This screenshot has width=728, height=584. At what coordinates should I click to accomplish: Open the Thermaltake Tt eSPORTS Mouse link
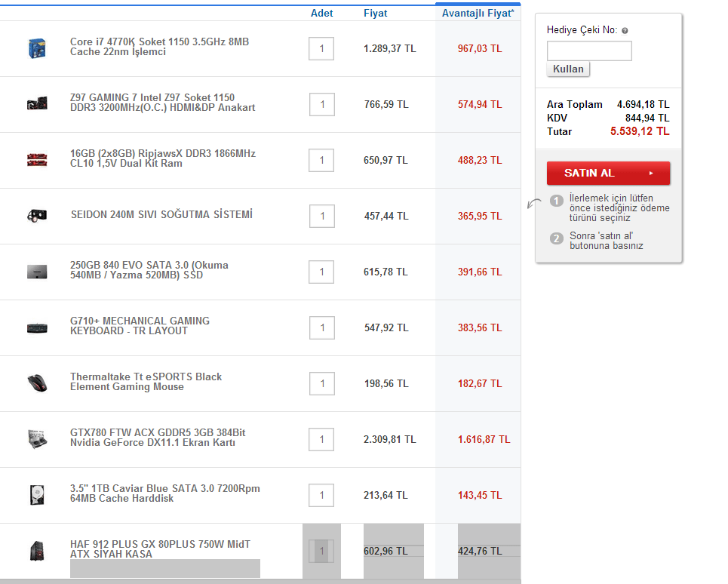pos(146,382)
